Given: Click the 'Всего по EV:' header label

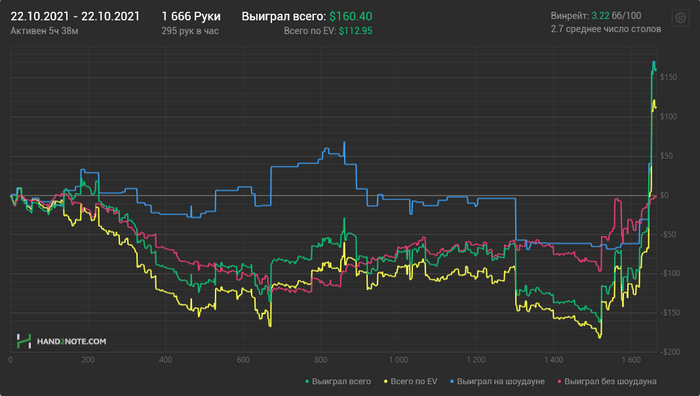Looking at the screenshot, I should pyautogui.click(x=310, y=31).
